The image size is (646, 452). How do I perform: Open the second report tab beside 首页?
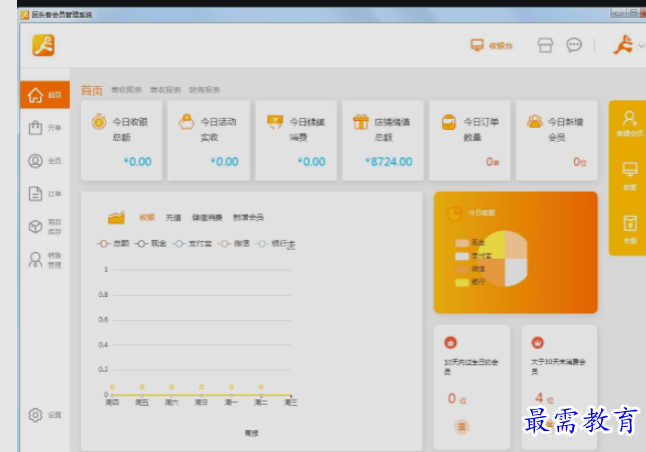(x=165, y=90)
